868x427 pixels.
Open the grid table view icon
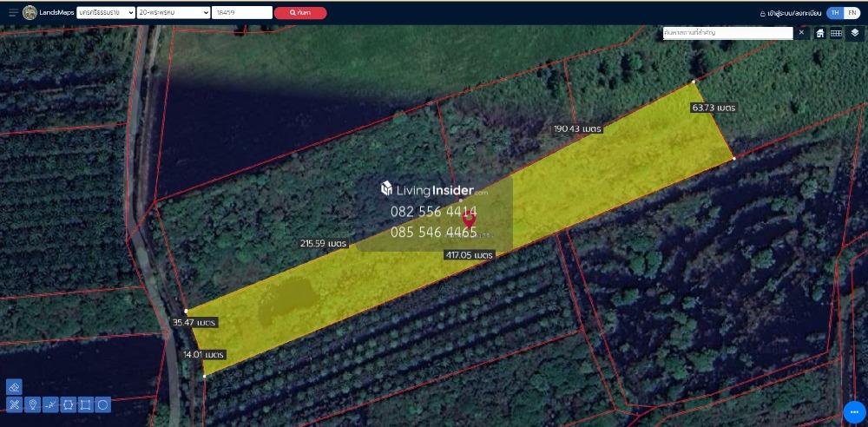click(x=836, y=33)
